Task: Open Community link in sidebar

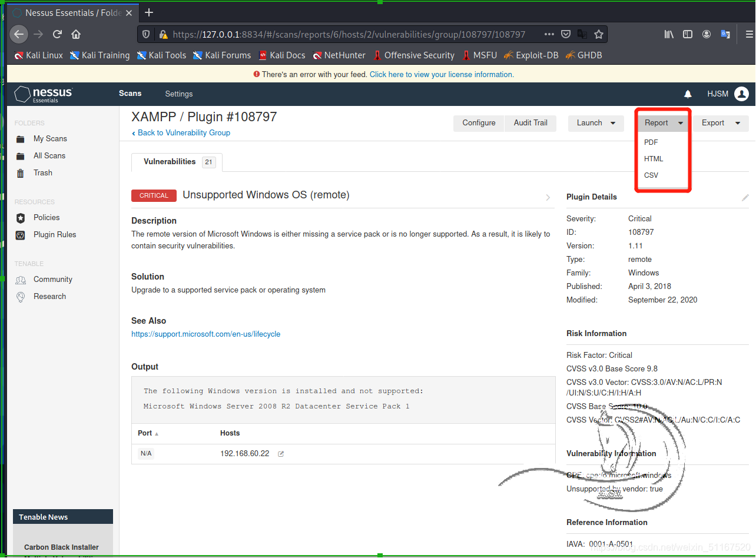Action: 52,280
